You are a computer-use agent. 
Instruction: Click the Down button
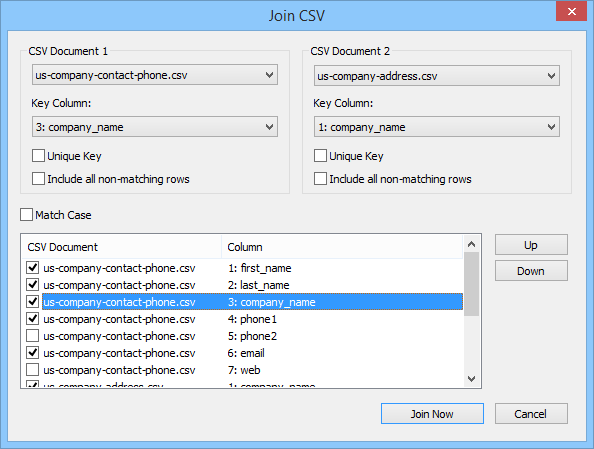click(531, 271)
